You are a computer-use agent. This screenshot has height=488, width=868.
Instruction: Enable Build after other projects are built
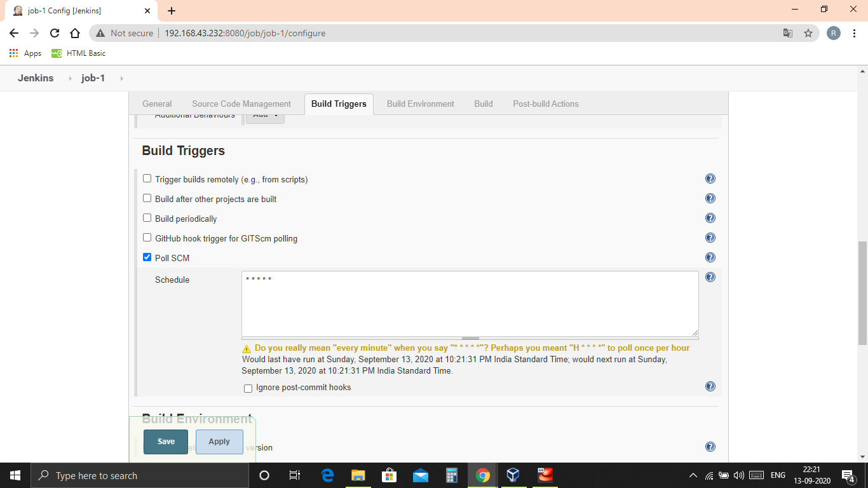click(x=147, y=198)
